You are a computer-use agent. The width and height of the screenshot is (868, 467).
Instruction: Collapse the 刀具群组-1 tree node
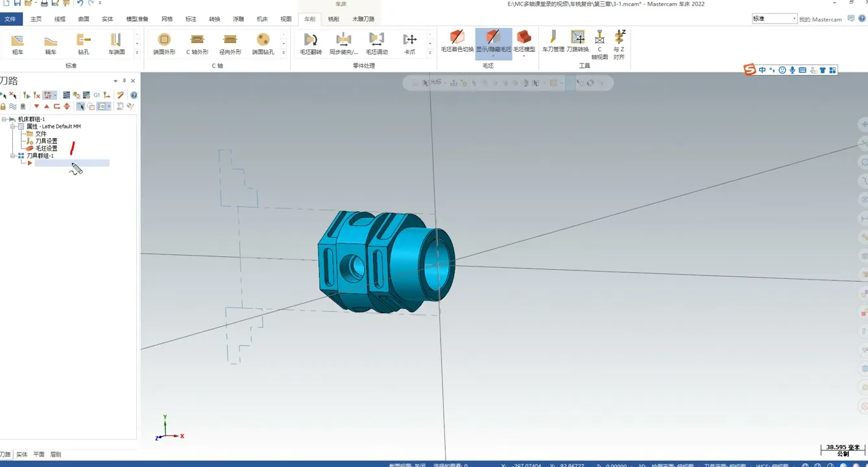point(12,156)
